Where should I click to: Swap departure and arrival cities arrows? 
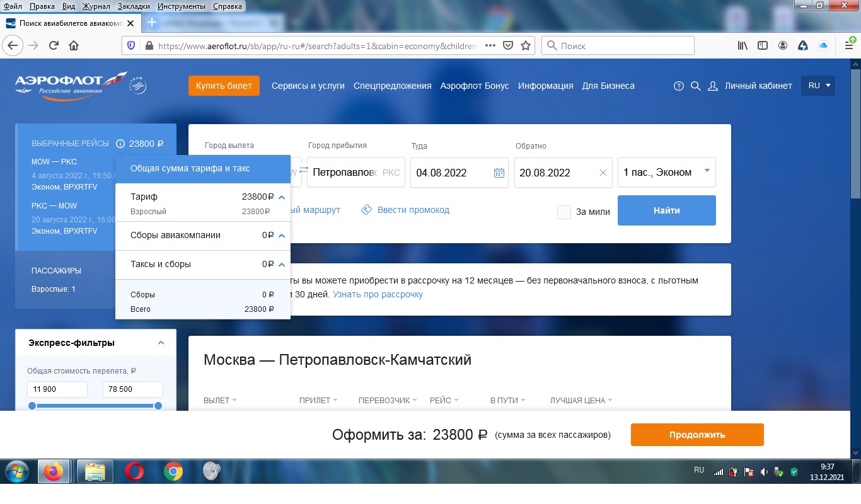(304, 171)
